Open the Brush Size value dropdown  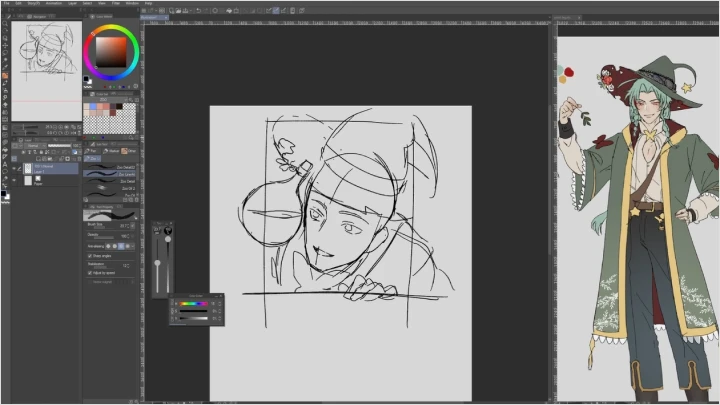[131, 226]
